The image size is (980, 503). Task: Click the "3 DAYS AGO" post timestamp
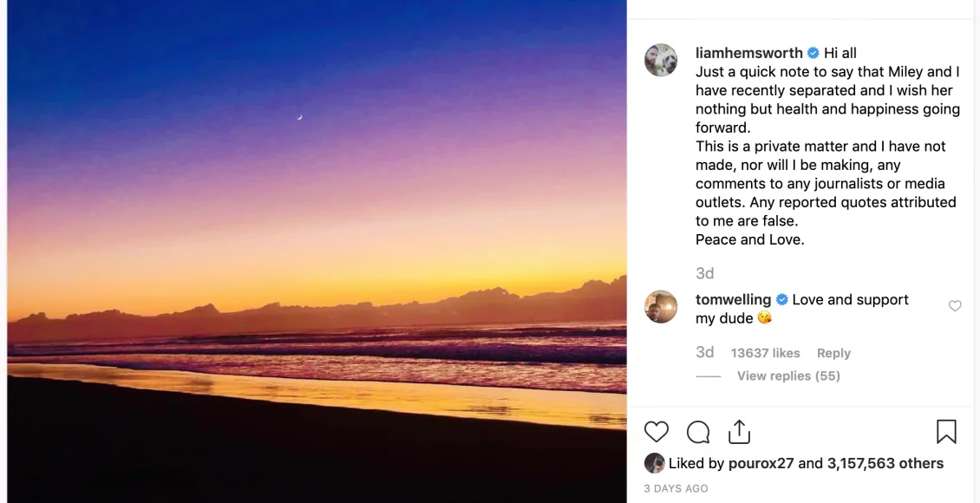point(676,488)
